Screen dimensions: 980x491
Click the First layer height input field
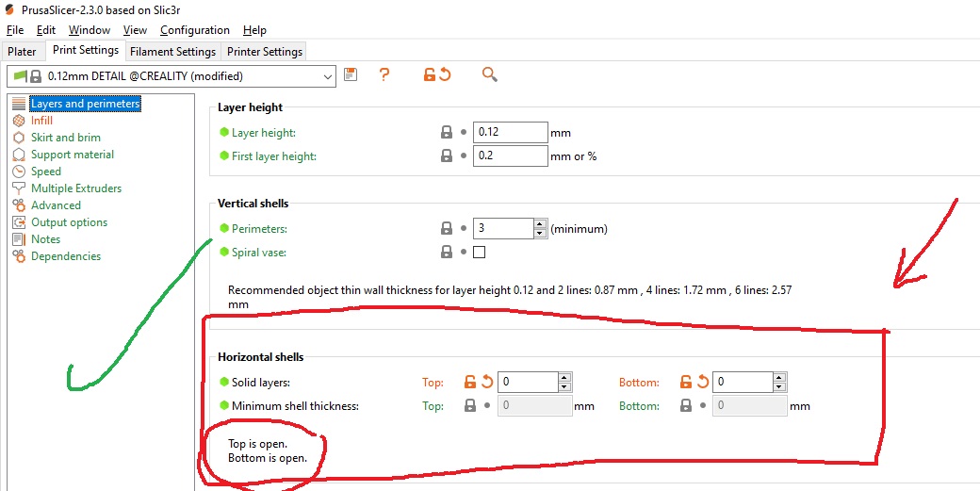[511, 156]
